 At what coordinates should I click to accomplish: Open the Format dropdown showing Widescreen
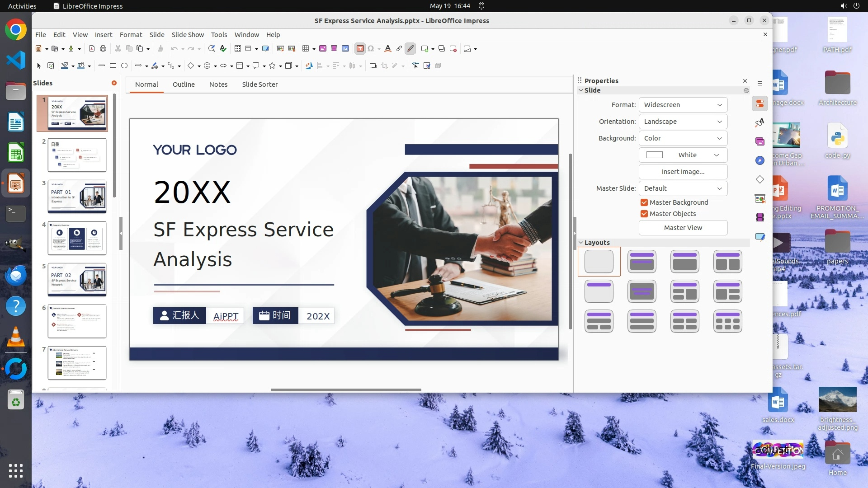683,105
